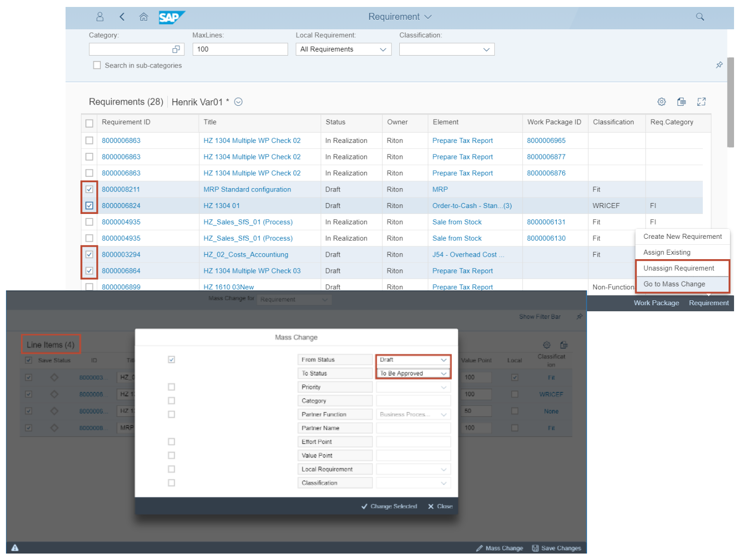740x560 pixels.
Task: Toggle the select-all checkbox in table header
Action: click(89, 123)
